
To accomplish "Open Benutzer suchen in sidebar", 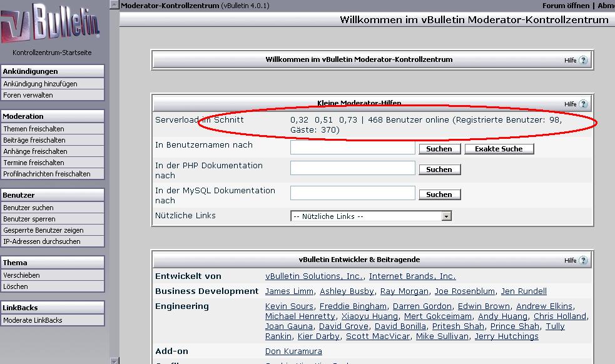I will pos(53,208).
